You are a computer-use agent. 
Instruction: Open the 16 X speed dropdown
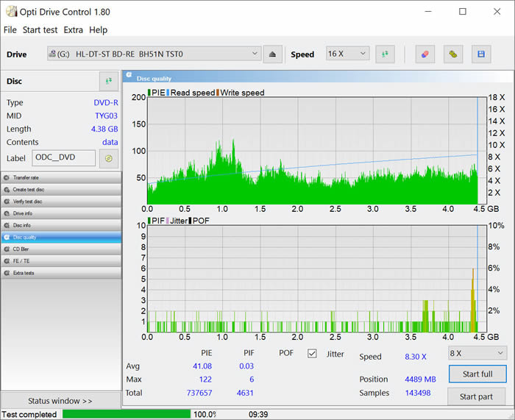362,54
